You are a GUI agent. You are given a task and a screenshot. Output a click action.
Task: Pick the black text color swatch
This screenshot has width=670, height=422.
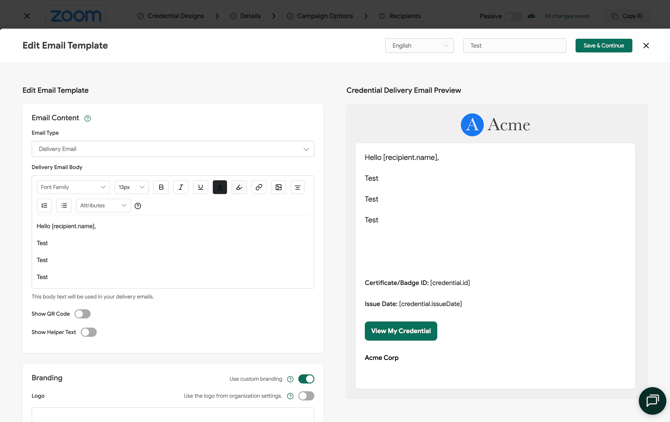[220, 187]
